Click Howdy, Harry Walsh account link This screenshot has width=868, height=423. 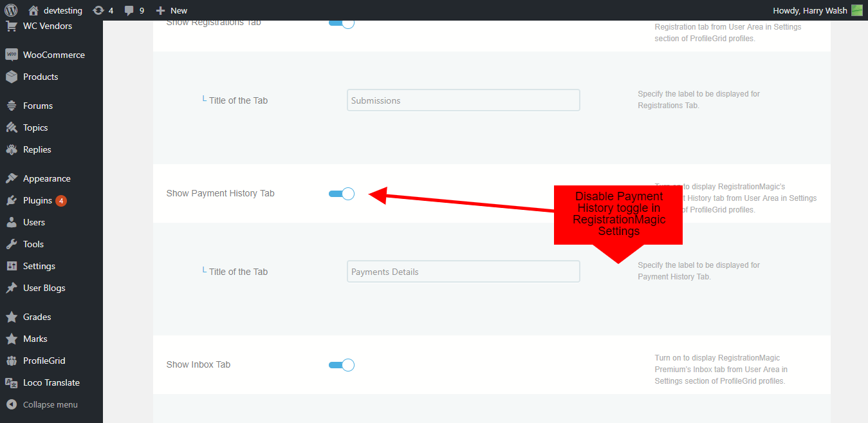coord(810,10)
